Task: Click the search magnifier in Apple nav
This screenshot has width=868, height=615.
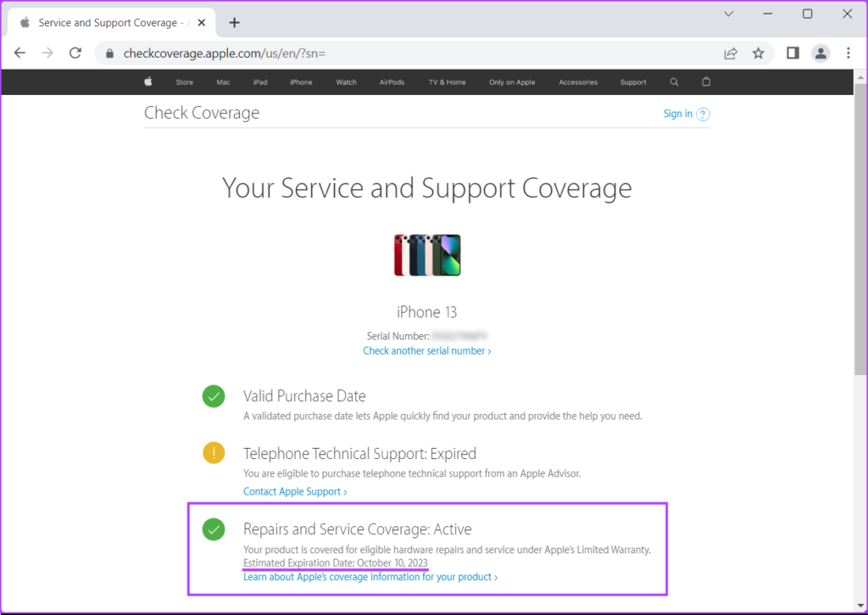Action: coord(674,82)
